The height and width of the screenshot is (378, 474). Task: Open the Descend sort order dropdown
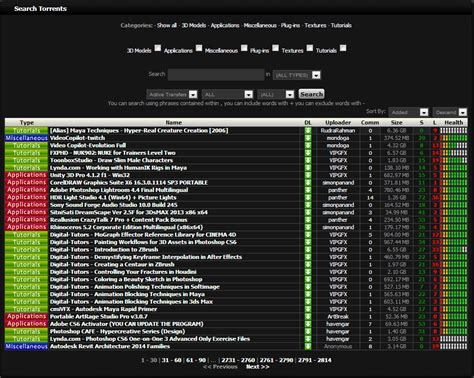tap(450, 112)
